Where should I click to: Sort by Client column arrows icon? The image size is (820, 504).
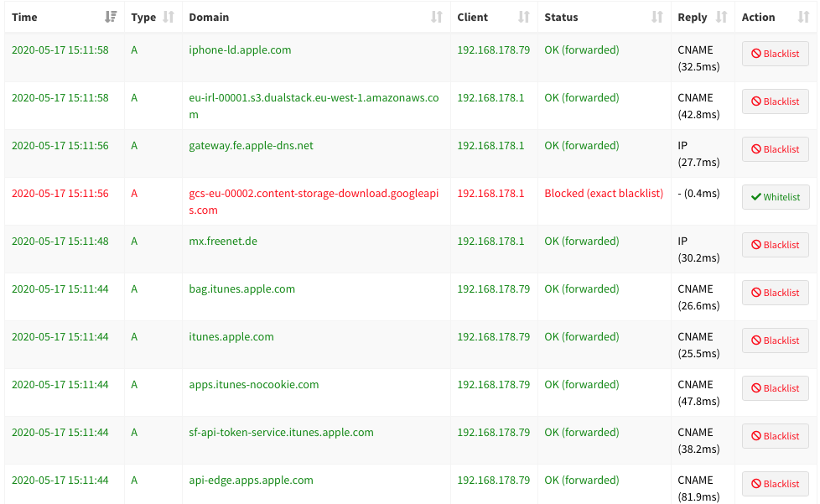pyautogui.click(x=524, y=17)
